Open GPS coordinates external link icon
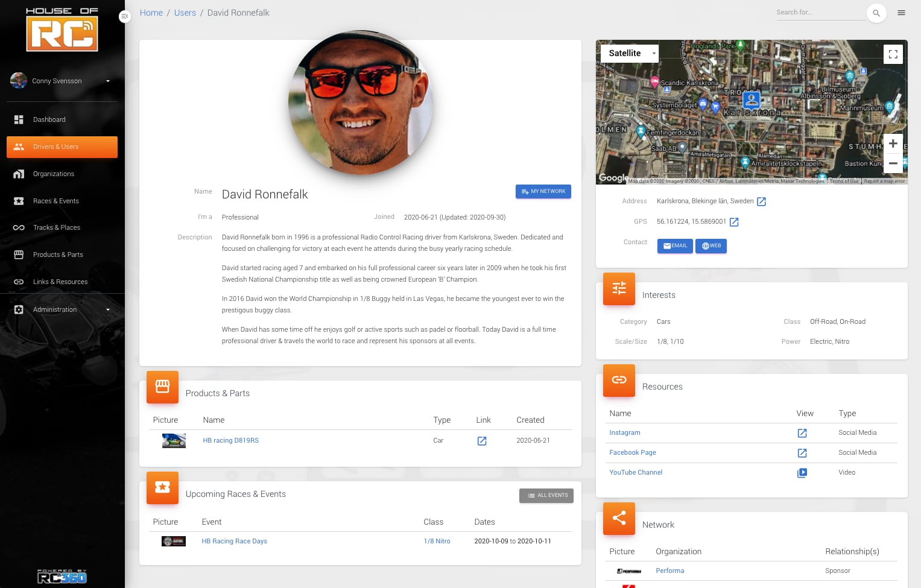Image resolution: width=921 pixels, height=588 pixels. pos(734,222)
